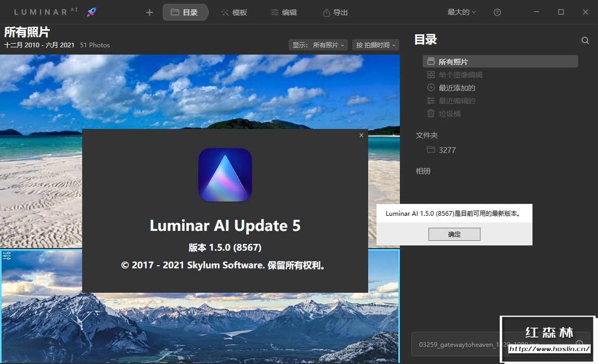
Task: Click 确定 in the update message box
Action: (454, 235)
